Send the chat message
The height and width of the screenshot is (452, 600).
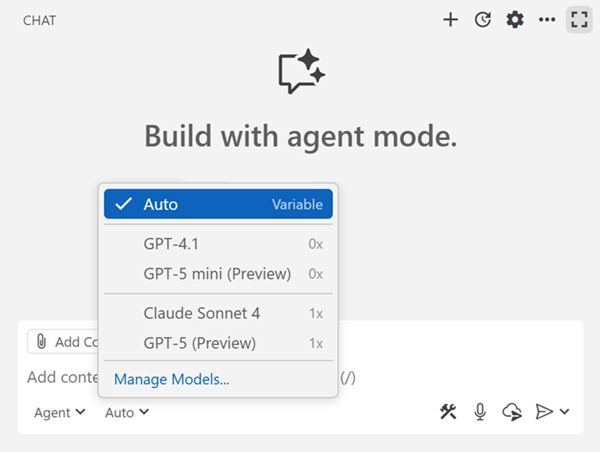[543, 411]
